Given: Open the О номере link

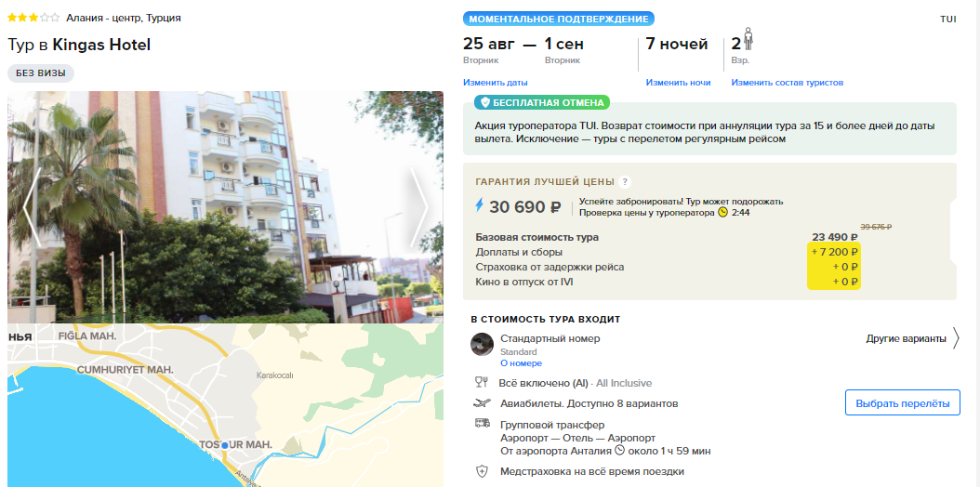Looking at the screenshot, I should coord(521,363).
